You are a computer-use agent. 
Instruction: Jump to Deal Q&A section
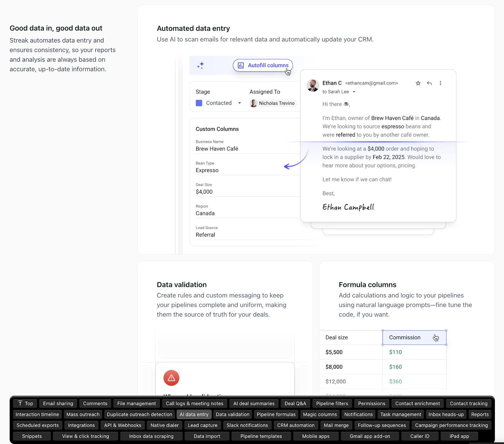click(295, 403)
